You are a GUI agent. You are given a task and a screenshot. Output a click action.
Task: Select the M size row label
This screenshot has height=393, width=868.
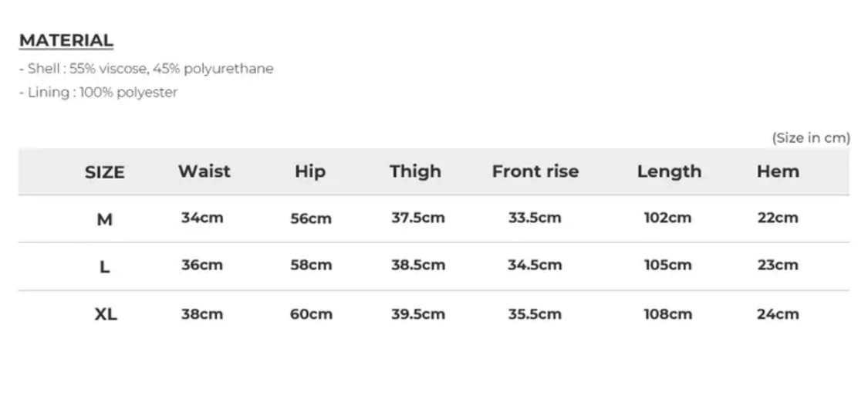[104, 220]
